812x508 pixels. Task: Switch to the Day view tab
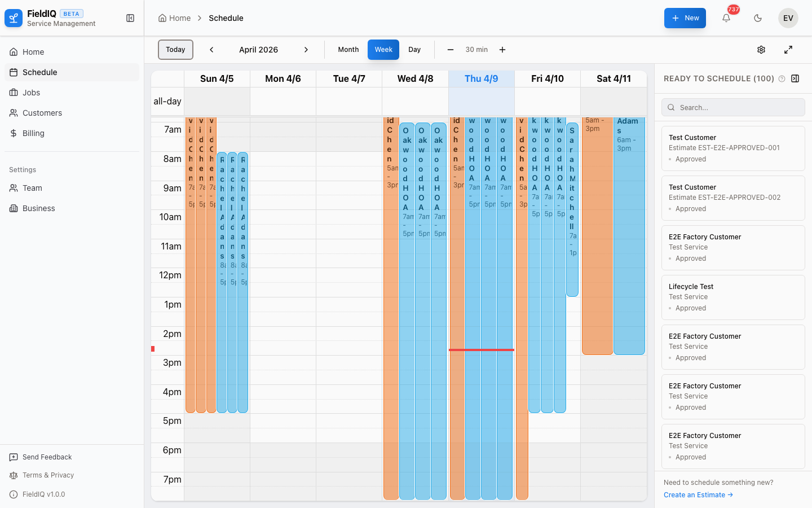[x=414, y=50]
